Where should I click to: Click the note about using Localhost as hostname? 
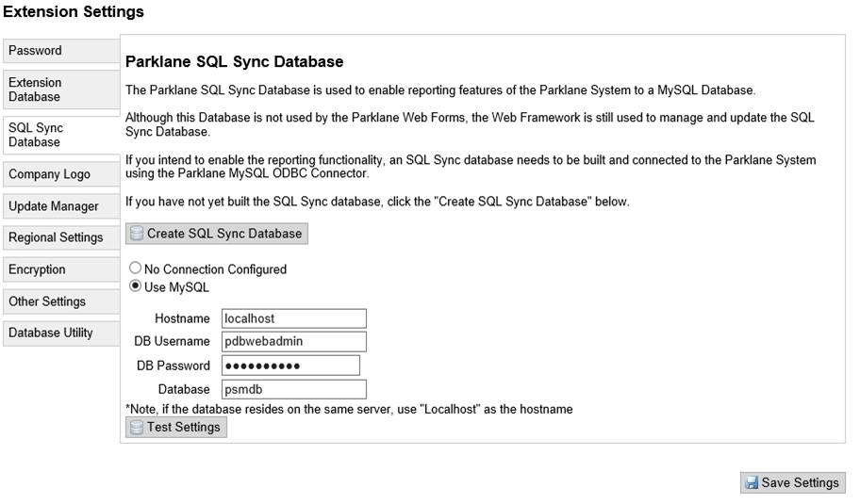click(349, 409)
